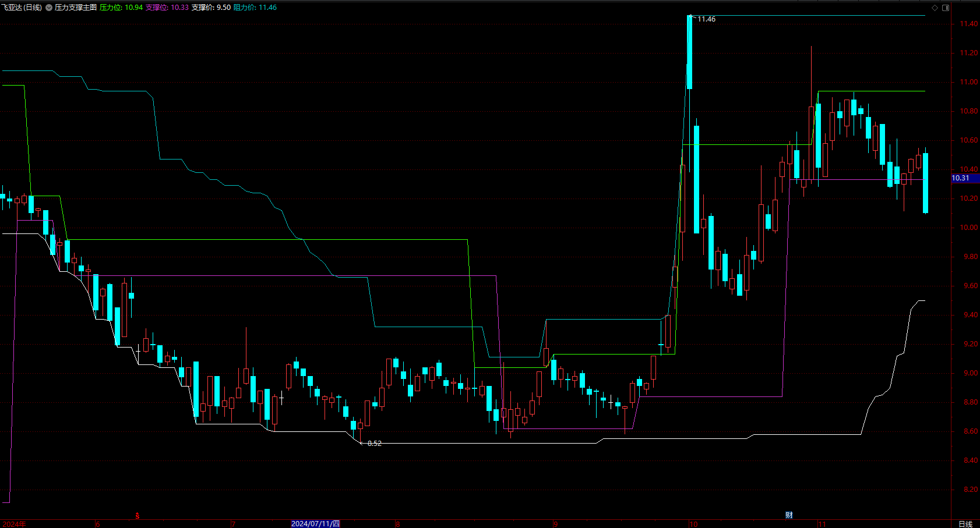Click month 9 on the time axis
Viewport: 980px width, 528px height.
click(x=556, y=524)
